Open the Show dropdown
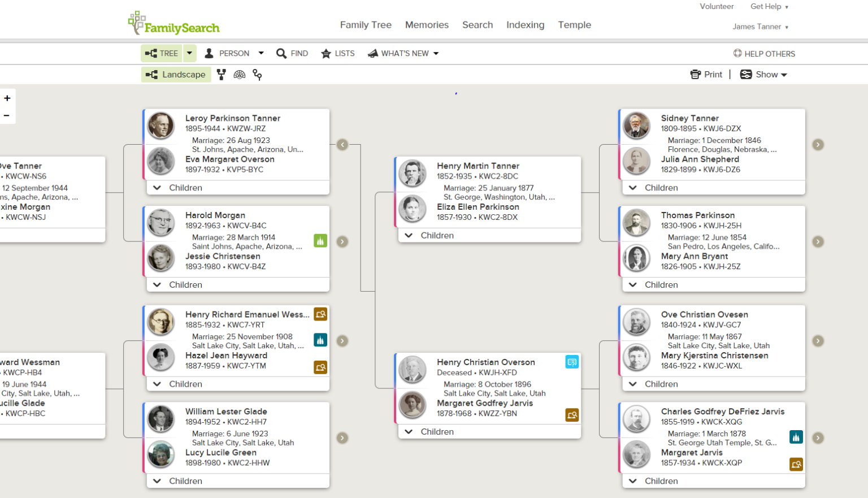 coord(763,74)
